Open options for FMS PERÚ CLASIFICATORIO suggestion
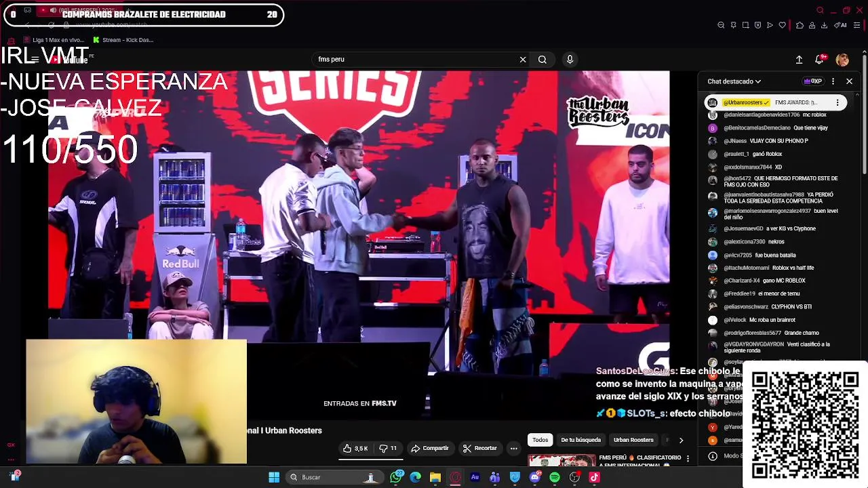 688,459
